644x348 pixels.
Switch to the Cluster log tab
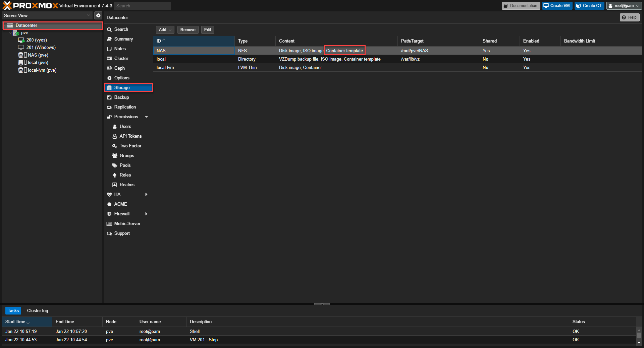[38, 311]
